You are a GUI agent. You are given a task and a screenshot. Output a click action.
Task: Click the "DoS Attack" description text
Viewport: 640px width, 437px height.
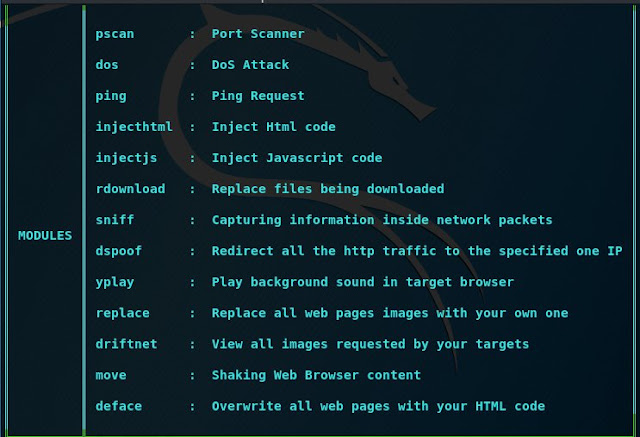click(x=250, y=65)
